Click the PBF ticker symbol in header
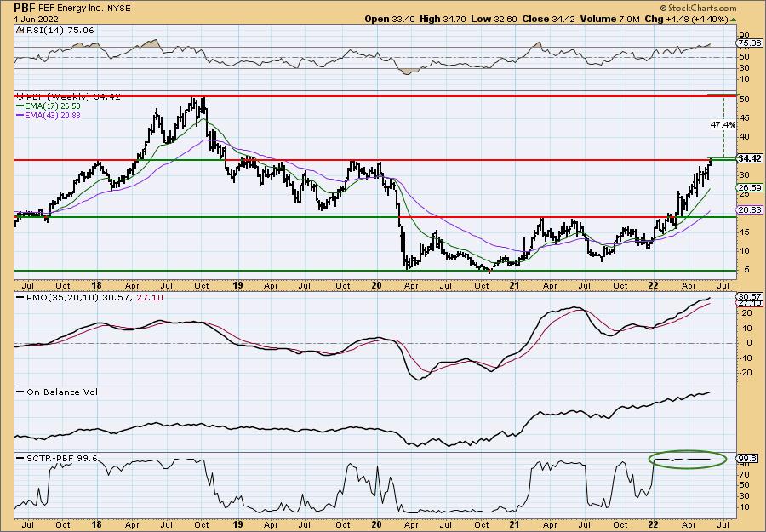766x532 pixels. click(24, 9)
